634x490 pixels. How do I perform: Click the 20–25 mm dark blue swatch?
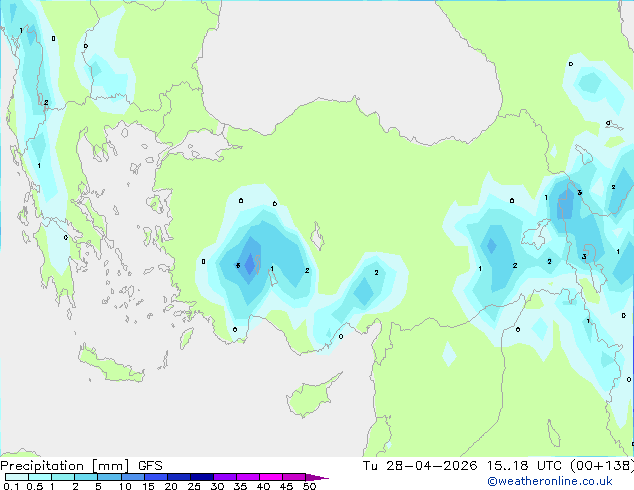pyautogui.click(x=178, y=477)
